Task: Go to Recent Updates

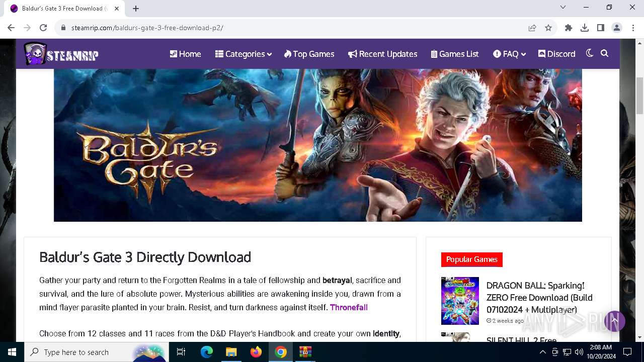Action: point(382,54)
